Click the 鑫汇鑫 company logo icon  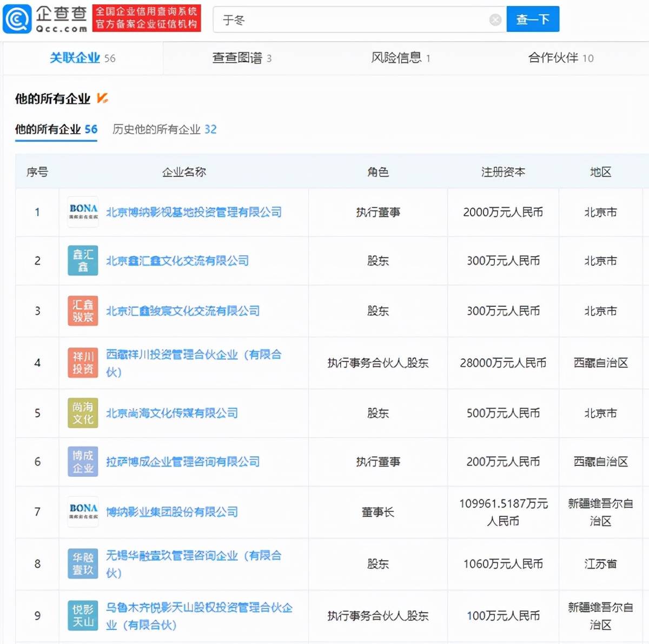(x=82, y=261)
